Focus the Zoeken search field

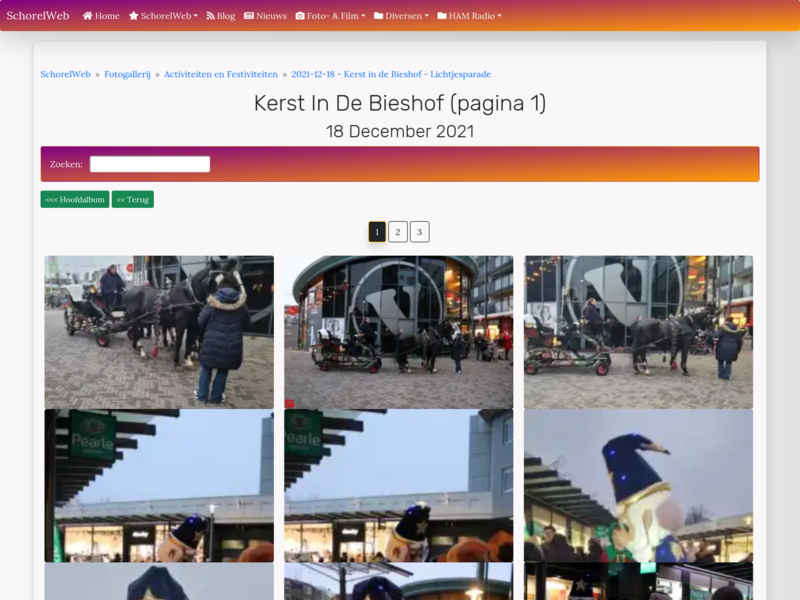tap(150, 164)
